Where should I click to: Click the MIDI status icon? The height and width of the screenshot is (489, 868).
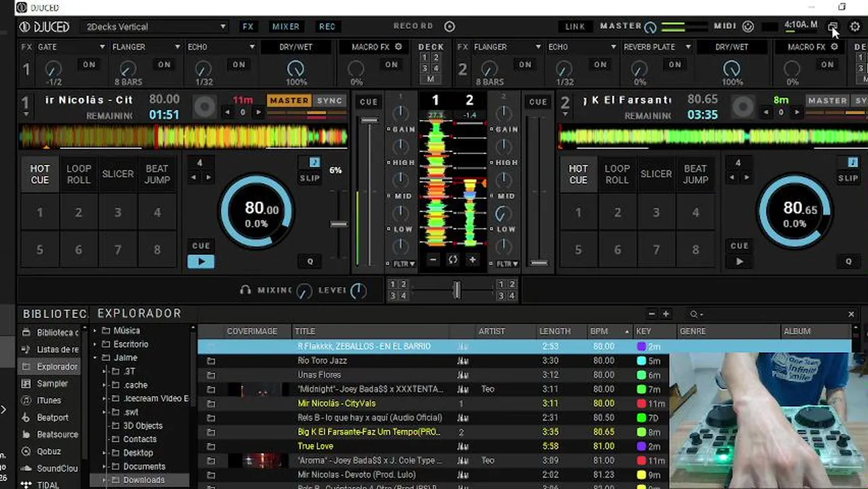click(x=748, y=26)
